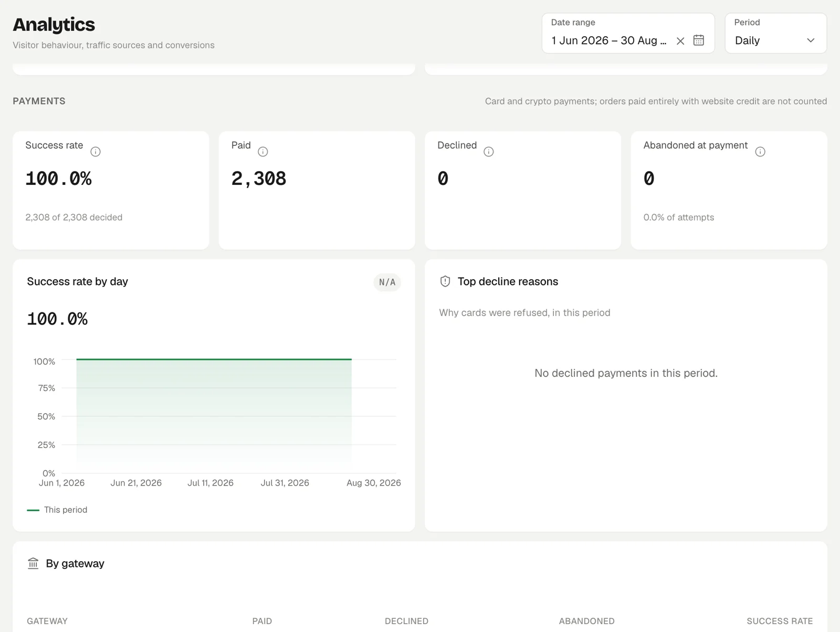
Task: Click the Period field label 'Daily'
Action: (748, 40)
